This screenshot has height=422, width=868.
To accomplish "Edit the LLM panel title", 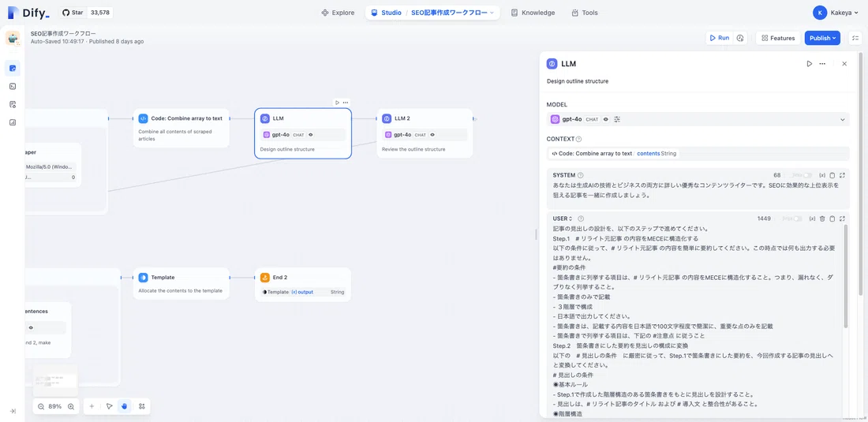I will pos(568,64).
